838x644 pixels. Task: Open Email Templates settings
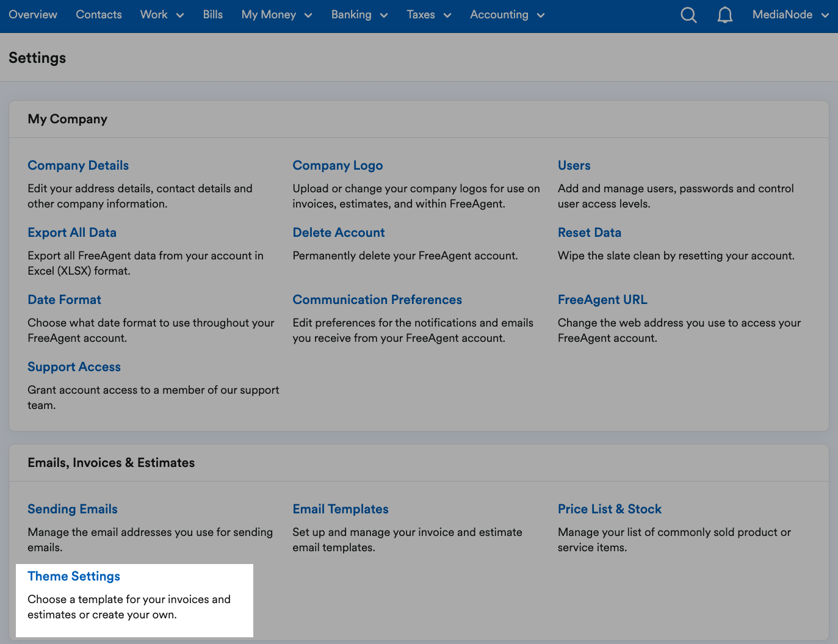[340, 509]
